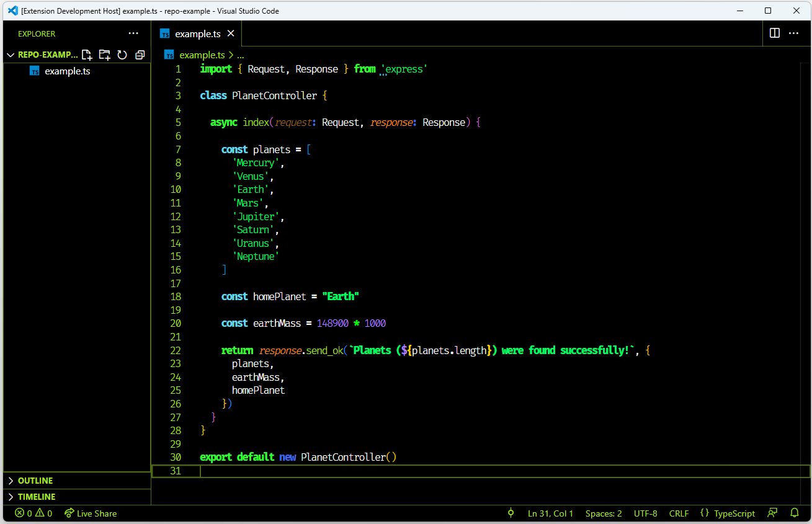Open the accessibility feedback smiley icon
This screenshot has width=812, height=524.
(x=772, y=513)
